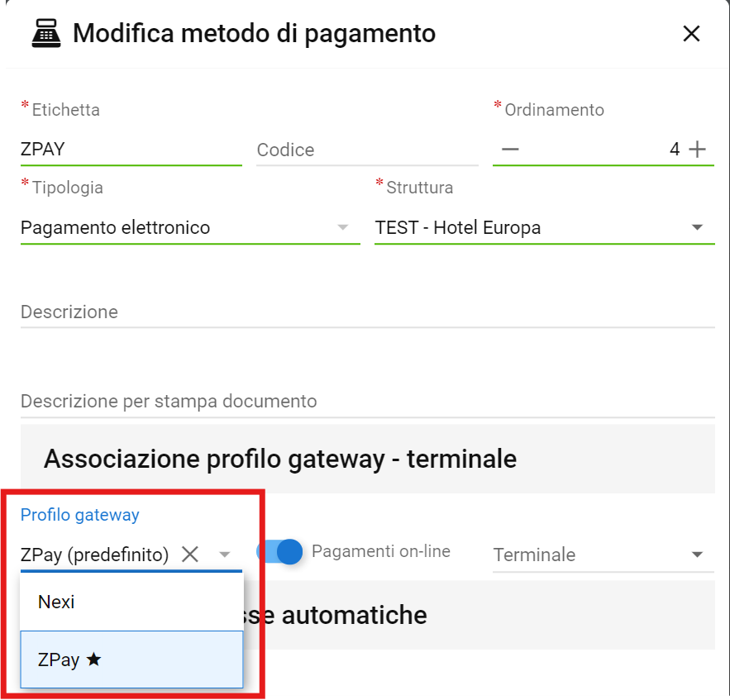Open the Tipologia dropdown
This screenshot has height=700, width=730.
[x=343, y=228]
